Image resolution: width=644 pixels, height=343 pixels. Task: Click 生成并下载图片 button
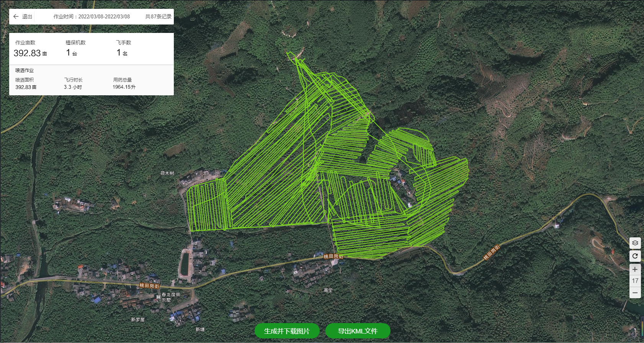pos(287,331)
